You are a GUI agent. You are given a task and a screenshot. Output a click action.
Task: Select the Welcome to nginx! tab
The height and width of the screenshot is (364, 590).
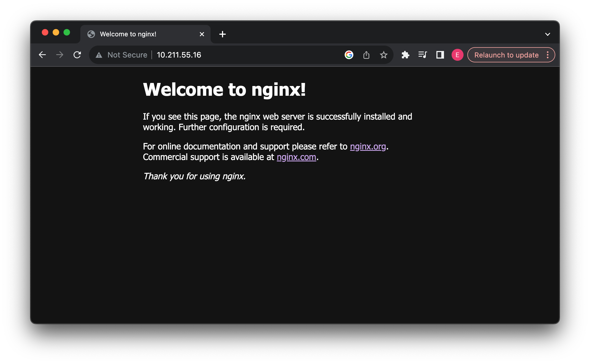point(146,34)
